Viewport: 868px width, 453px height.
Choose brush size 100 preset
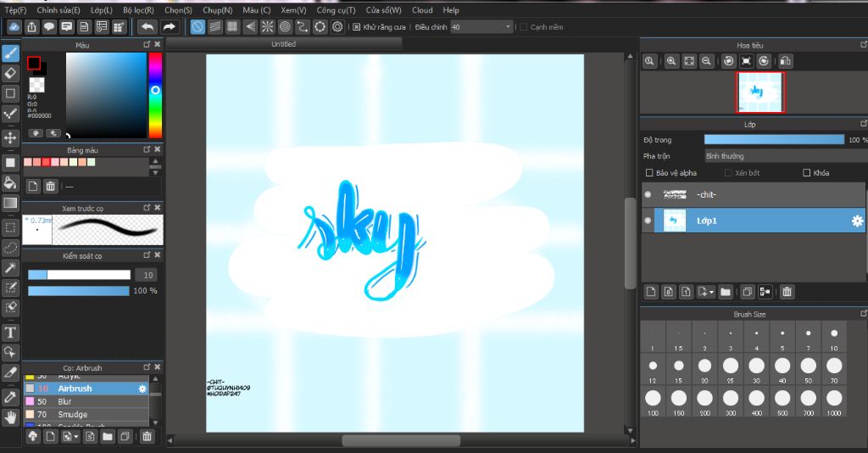coord(654,401)
